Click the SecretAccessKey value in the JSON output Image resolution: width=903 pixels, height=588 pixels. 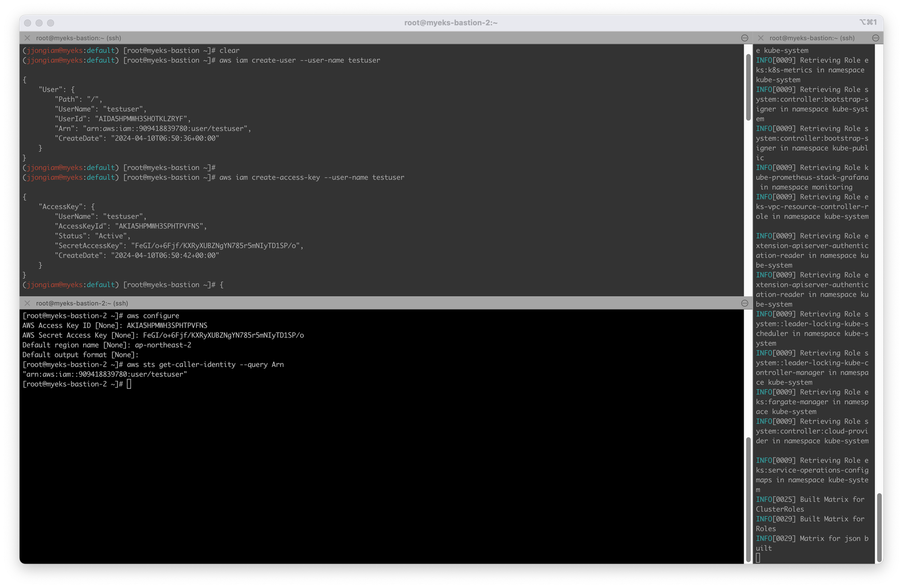[x=215, y=246]
